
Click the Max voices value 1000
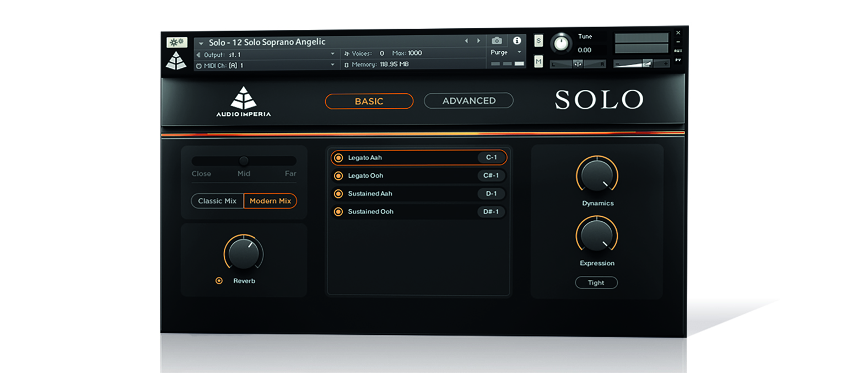414,53
